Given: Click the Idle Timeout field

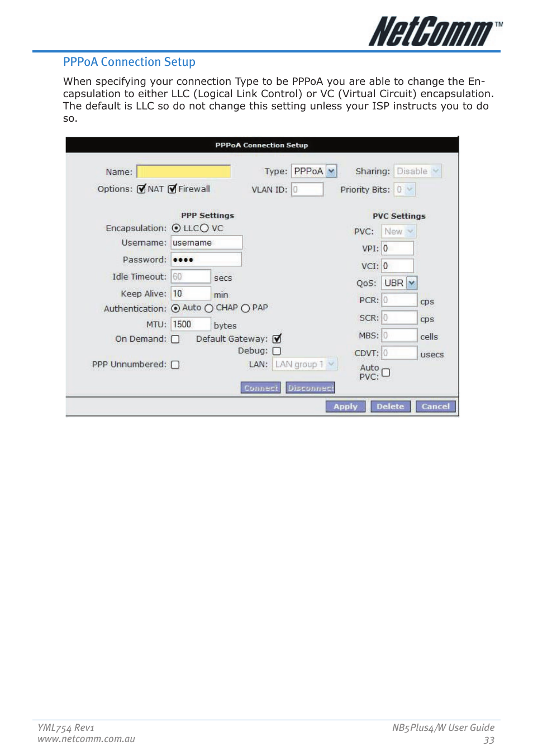Looking at the screenshot, I should pyautogui.click(x=191, y=276).
